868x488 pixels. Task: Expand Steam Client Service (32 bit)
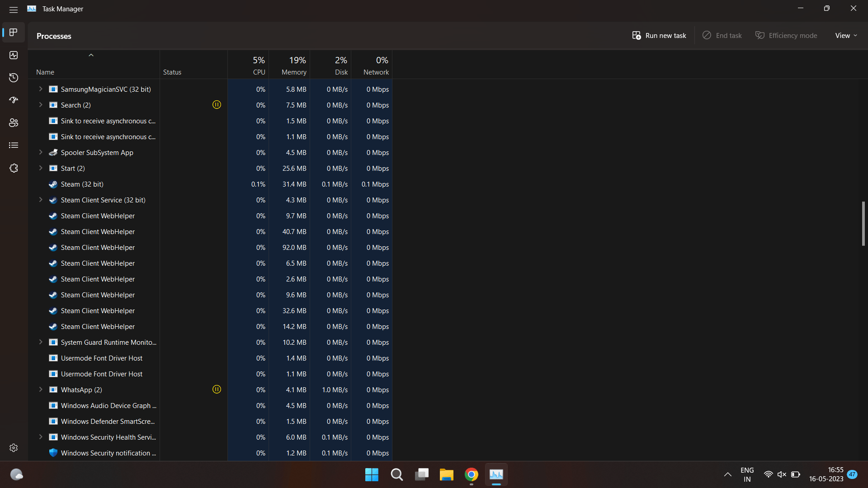(x=41, y=200)
